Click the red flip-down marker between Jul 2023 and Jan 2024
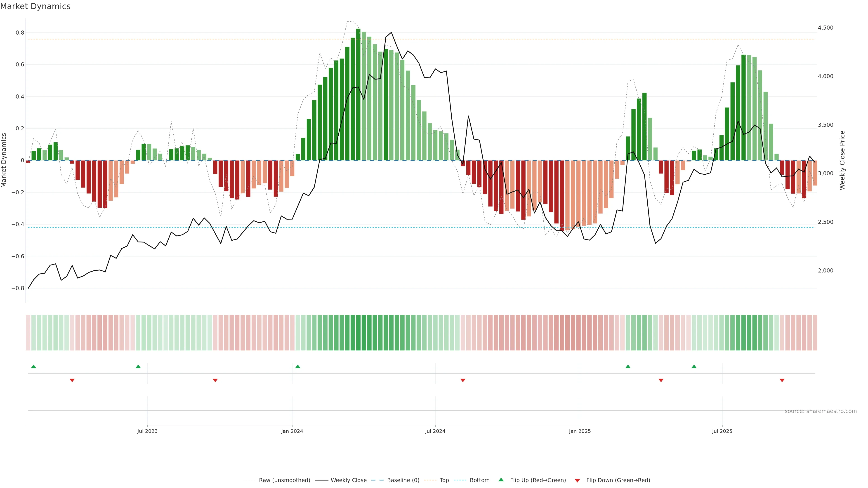 tap(215, 380)
